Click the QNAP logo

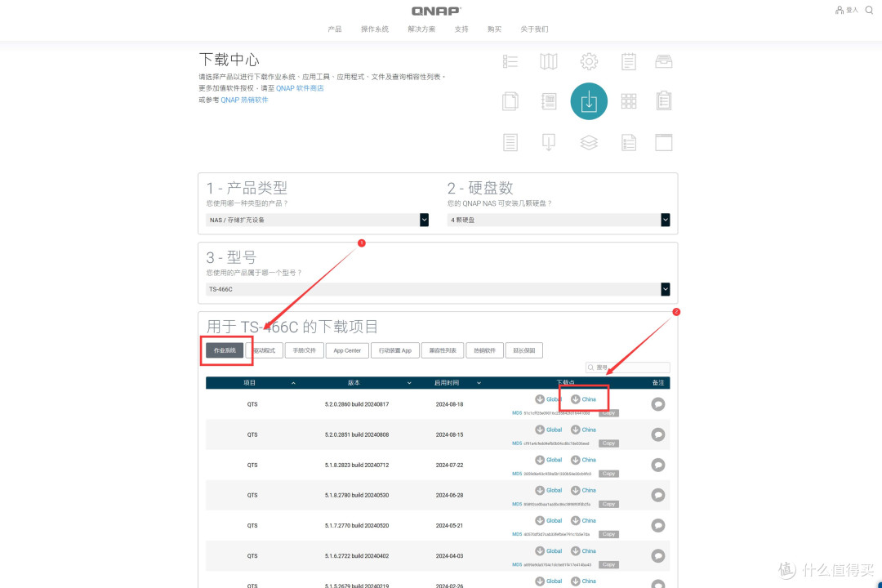436,11
